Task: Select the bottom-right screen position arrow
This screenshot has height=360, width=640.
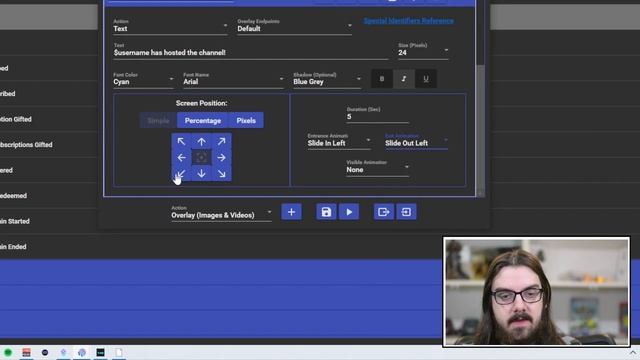Action: [221, 173]
